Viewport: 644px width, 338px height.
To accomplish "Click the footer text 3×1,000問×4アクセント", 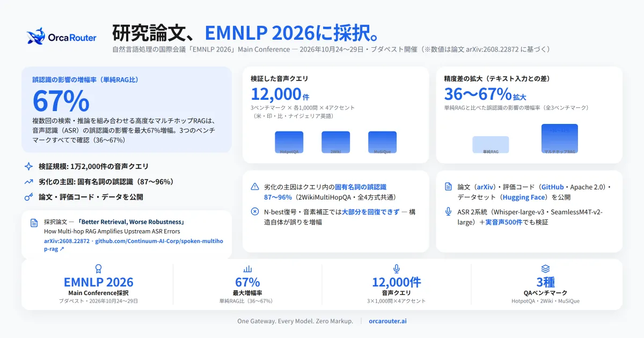I will tap(397, 301).
